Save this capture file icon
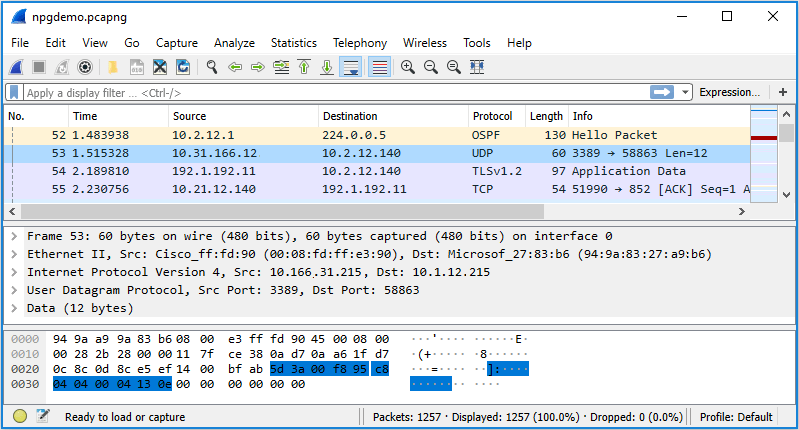This screenshot has width=799, height=430. point(137,67)
